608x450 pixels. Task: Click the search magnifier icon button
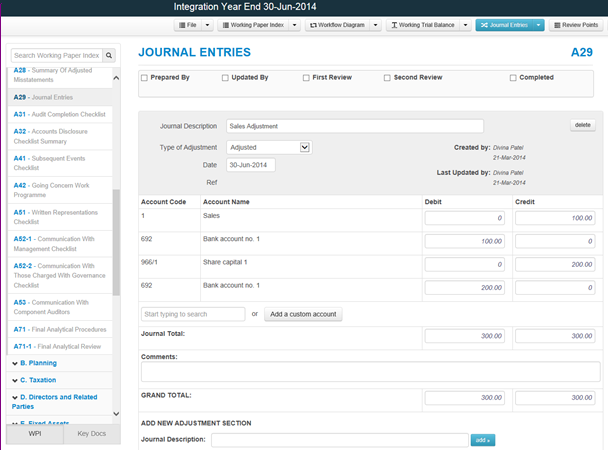click(109, 55)
